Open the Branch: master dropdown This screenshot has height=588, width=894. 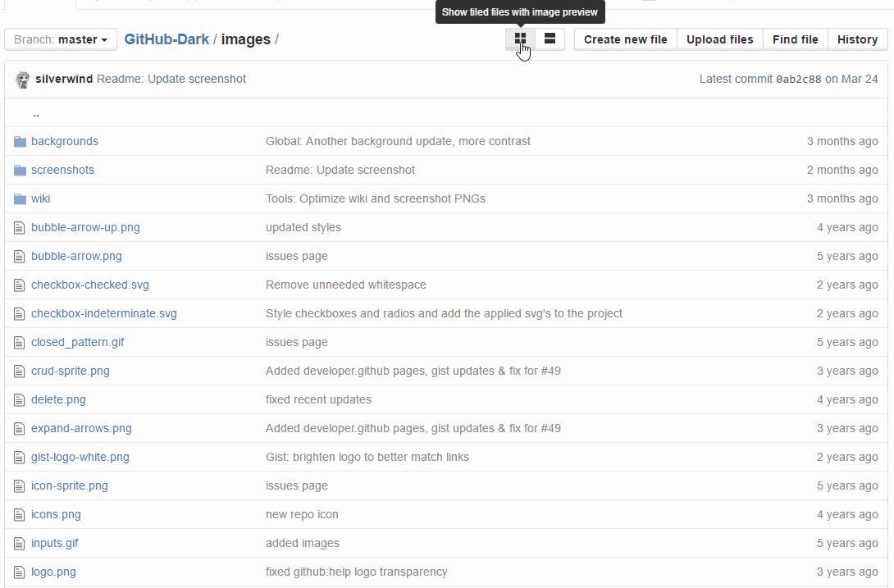pos(61,39)
